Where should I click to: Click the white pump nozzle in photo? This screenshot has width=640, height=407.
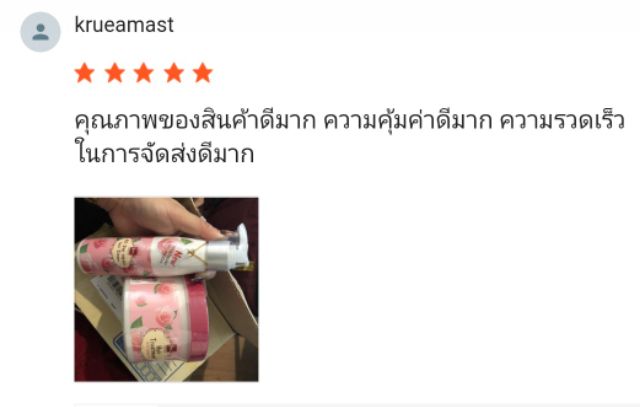click(241, 241)
